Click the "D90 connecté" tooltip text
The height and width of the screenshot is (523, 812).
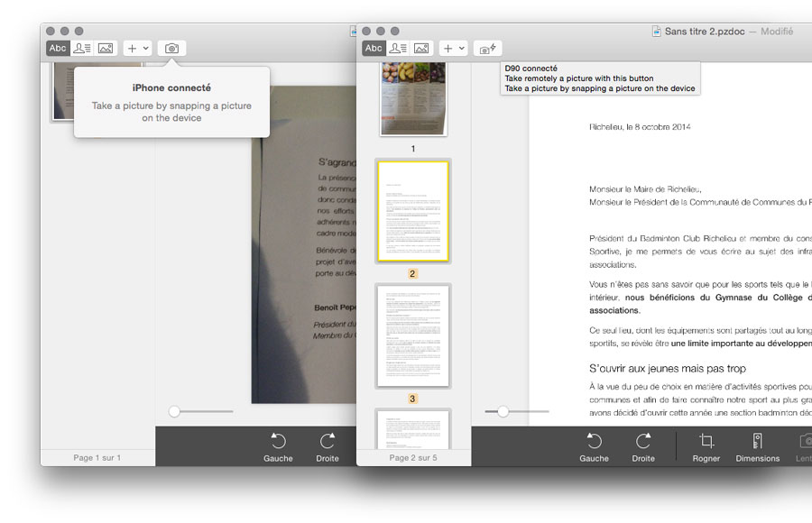531,69
